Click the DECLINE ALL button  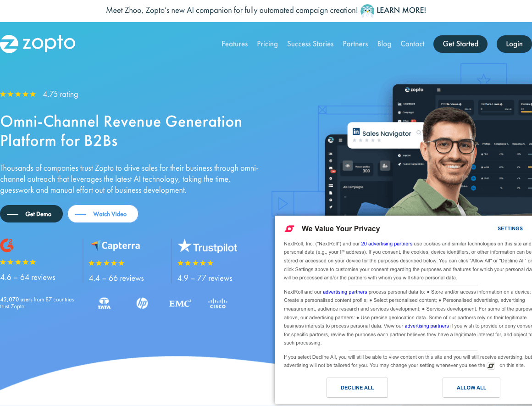357,388
